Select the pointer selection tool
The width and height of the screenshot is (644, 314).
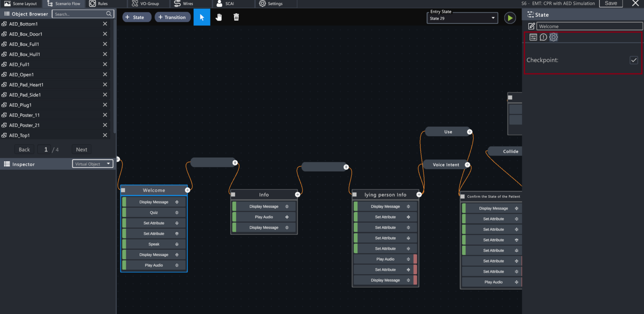(202, 17)
